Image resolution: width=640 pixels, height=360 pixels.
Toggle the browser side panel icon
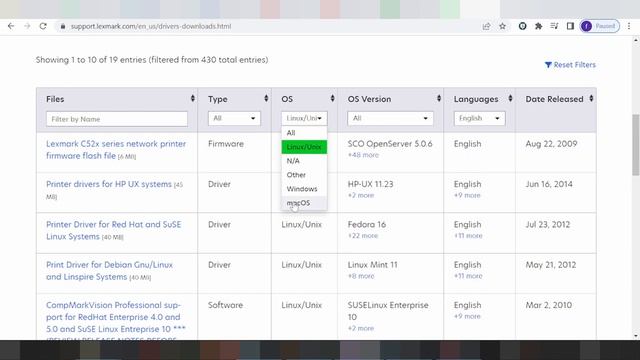pyautogui.click(x=570, y=26)
